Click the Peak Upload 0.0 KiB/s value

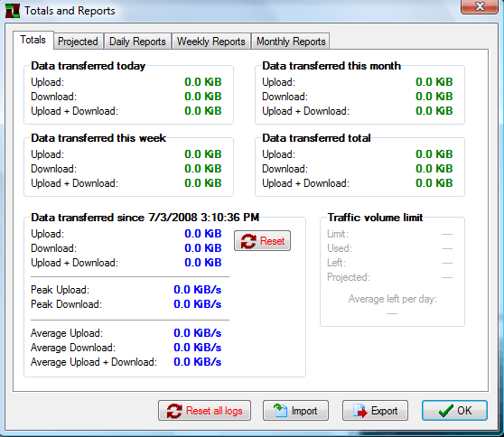[x=198, y=290]
